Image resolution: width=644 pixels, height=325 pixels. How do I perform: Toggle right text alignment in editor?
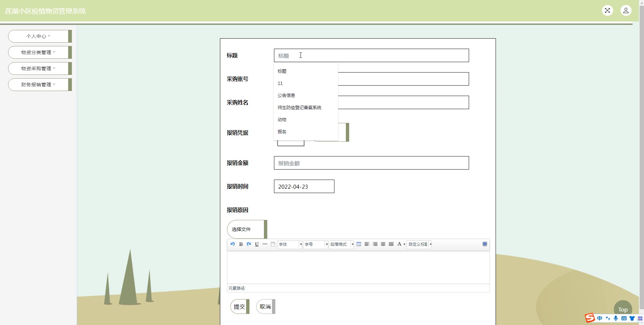click(375, 244)
